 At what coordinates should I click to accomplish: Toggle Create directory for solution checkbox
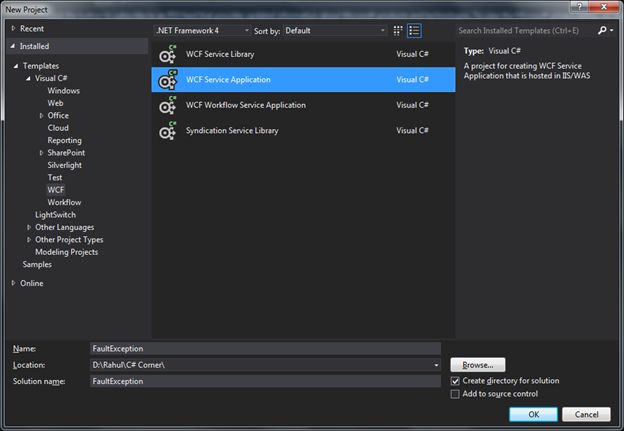[455, 381]
